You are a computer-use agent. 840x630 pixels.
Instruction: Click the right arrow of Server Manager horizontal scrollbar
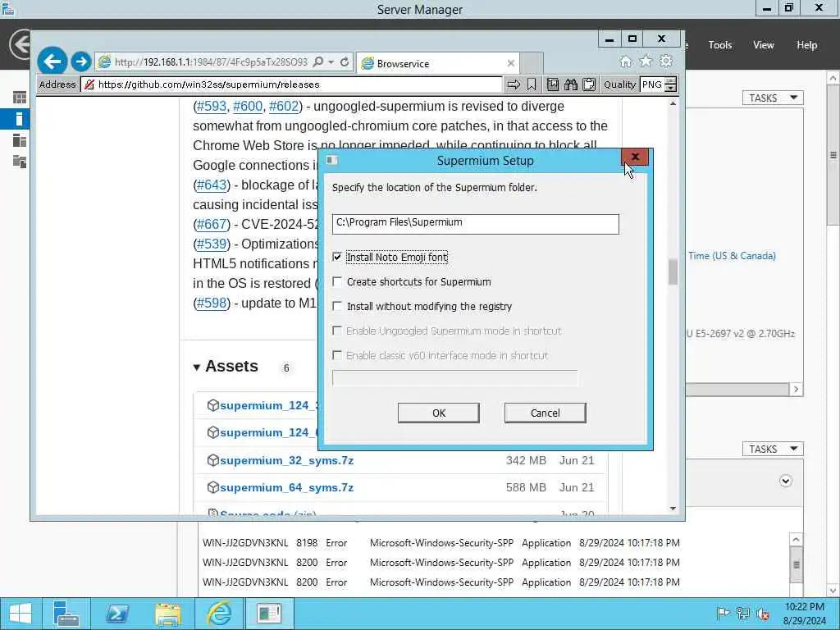(796, 389)
